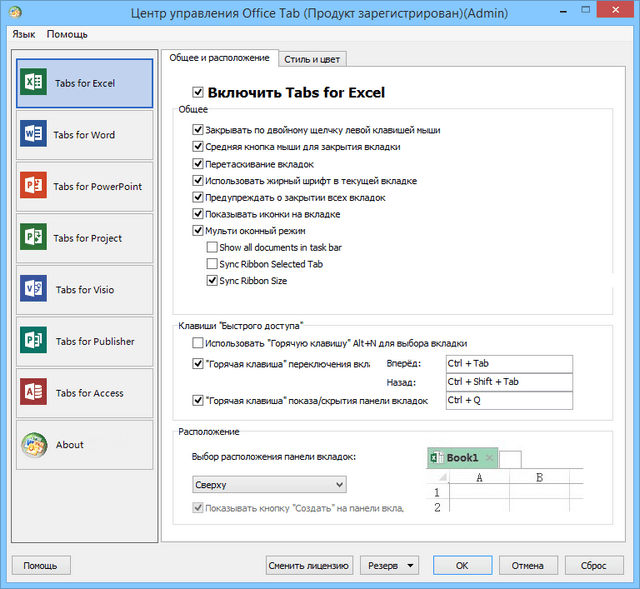Open the Tabs for Visio icon
The image size is (640, 589).
pyautogui.click(x=34, y=290)
